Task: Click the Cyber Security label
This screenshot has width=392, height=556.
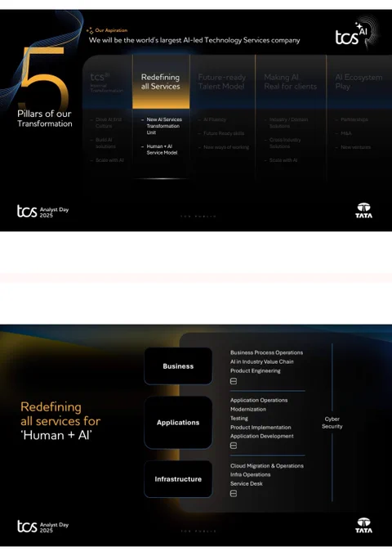Action: (332, 423)
